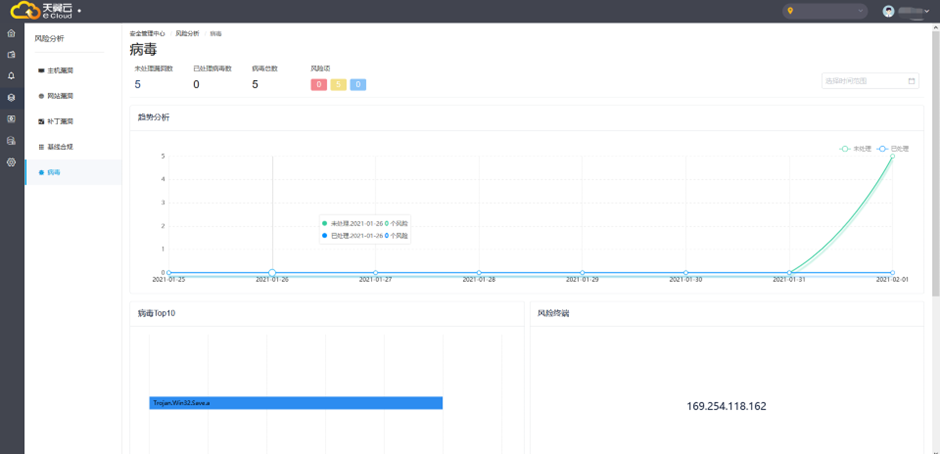
Task: Toggle the 已处理 series in chart legend
Action: click(893, 148)
